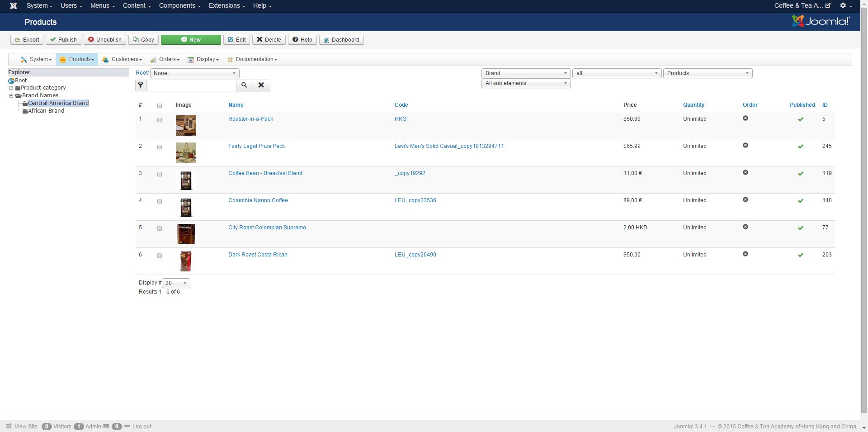868x432 pixels.
Task: Check the box for Columbia Nanno Coffee
Action: click(x=160, y=201)
